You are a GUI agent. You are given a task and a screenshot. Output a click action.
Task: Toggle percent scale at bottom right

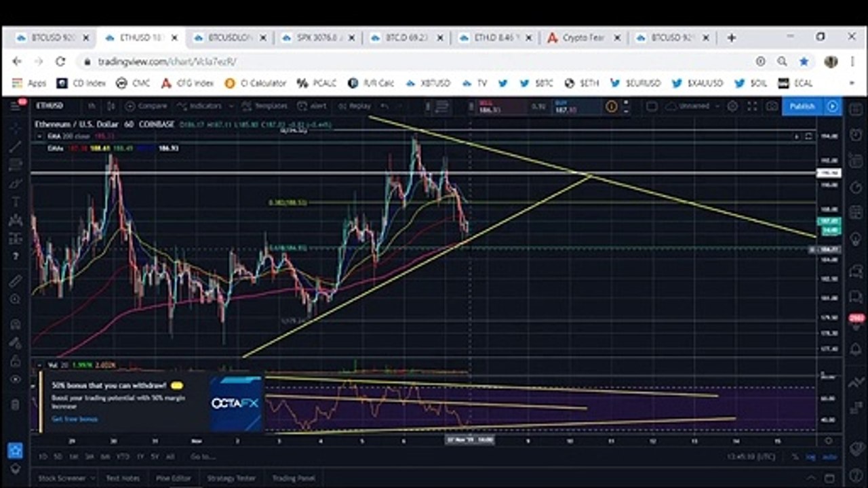click(795, 457)
